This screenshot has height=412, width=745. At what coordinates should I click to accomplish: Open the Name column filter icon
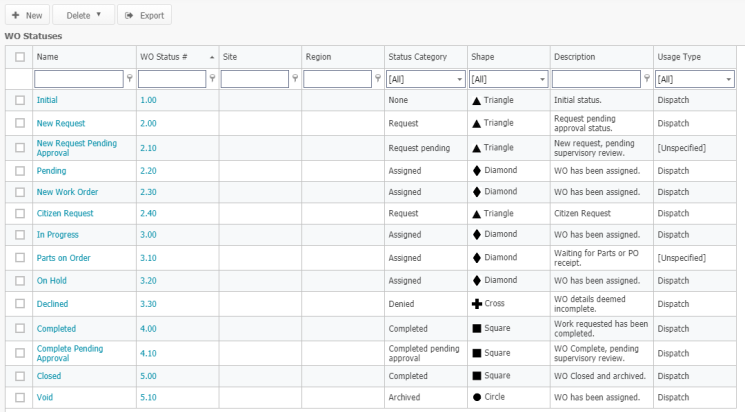129,78
